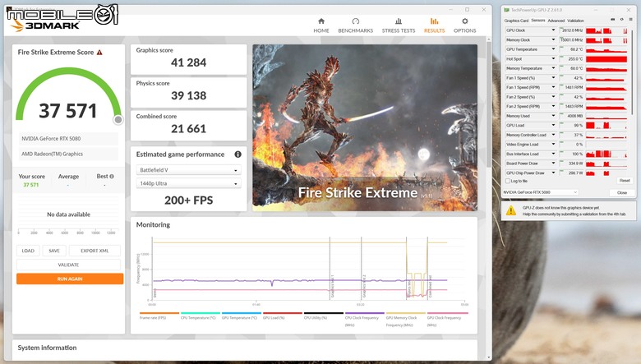Click the grey knob at the score gauge end
The height and width of the screenshot is (364, 641).
click(x=118, y=119)
